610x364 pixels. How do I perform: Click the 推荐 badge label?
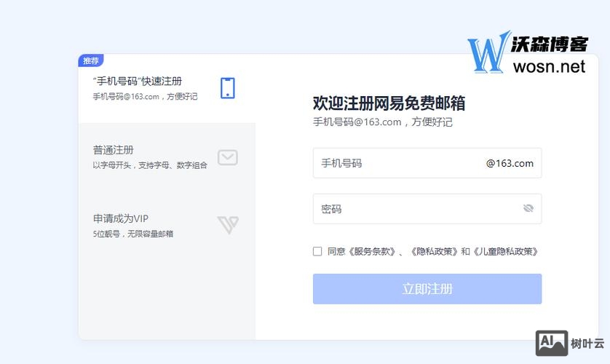click(x=91, y=60)
